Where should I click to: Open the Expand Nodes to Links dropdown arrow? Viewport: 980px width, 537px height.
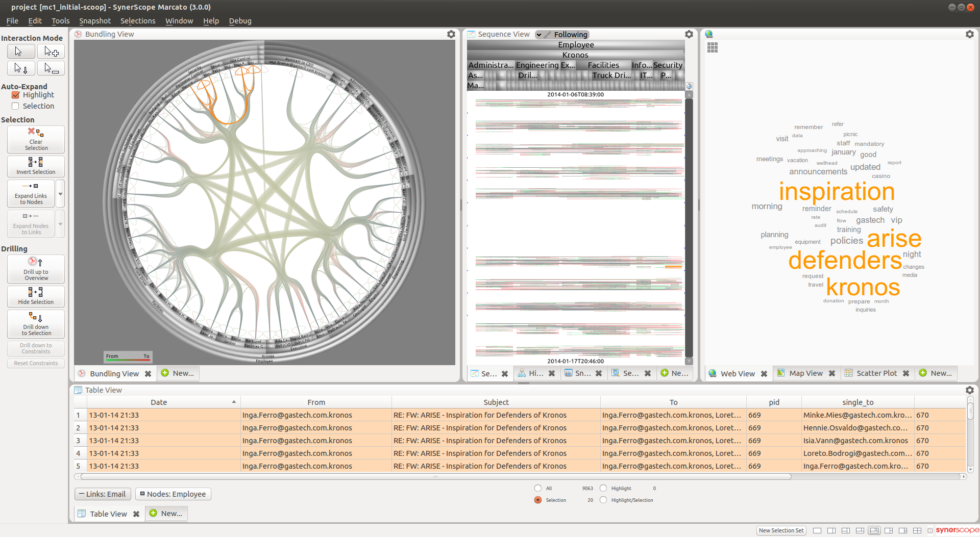[60, 224]
